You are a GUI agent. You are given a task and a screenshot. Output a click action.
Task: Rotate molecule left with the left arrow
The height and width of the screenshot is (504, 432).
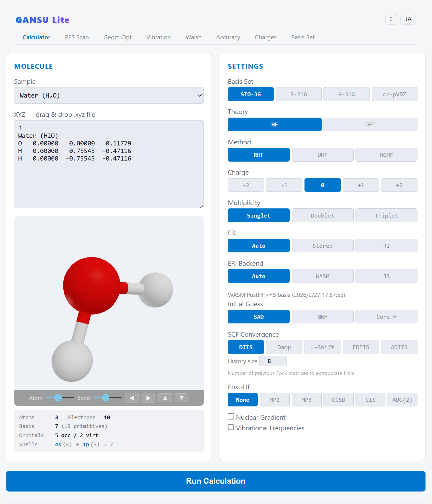click(132, 398)
